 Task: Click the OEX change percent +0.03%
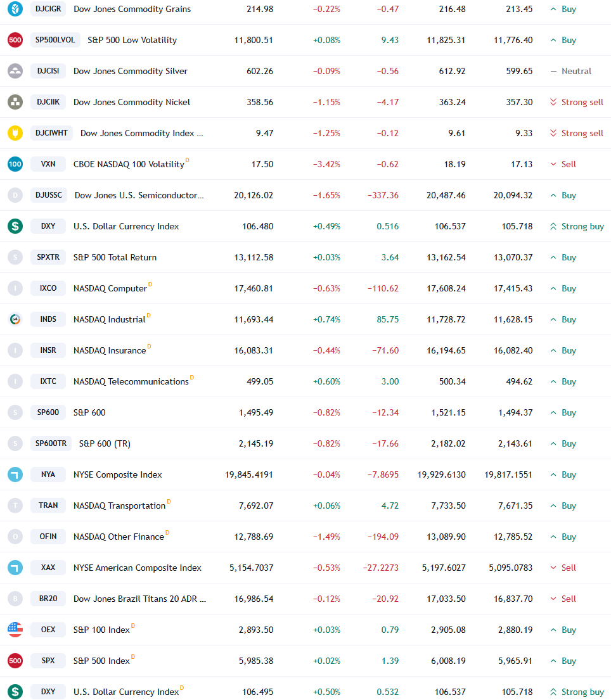[x=326, y=630]
